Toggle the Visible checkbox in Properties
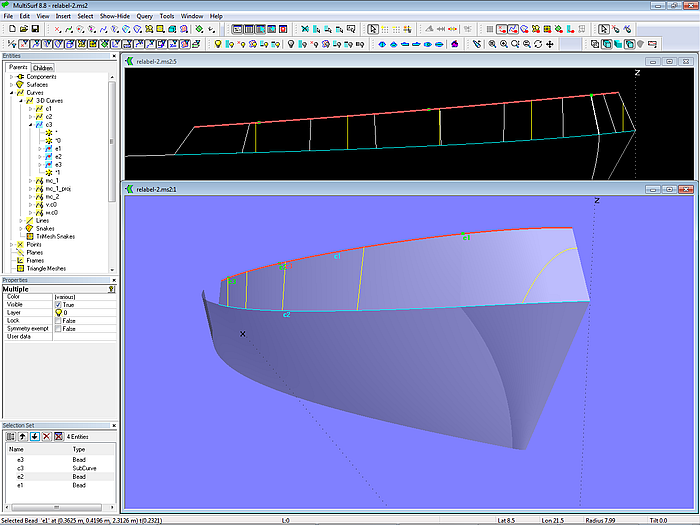This screenshot has height=525, width=700. (58, 304)
